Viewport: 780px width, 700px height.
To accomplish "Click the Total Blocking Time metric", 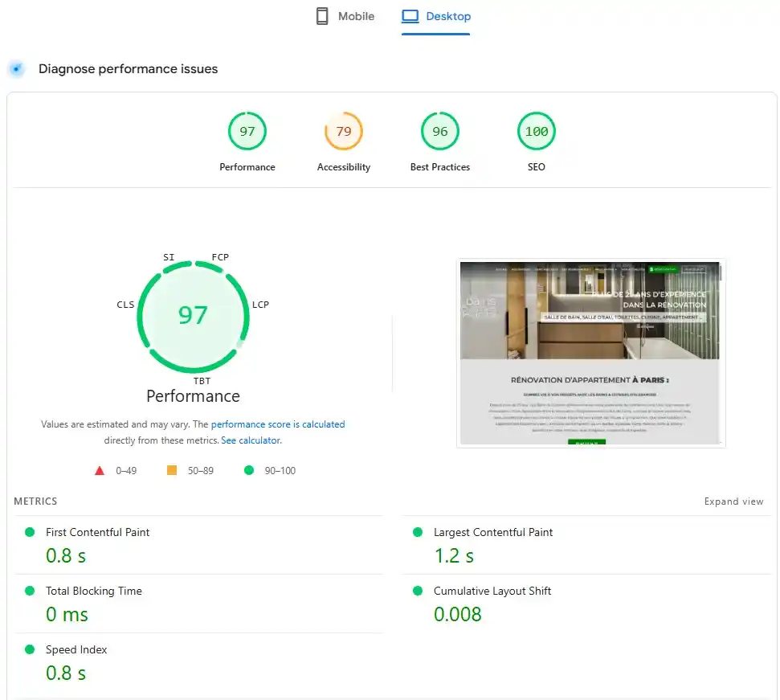I will click(x=93, y=592).
